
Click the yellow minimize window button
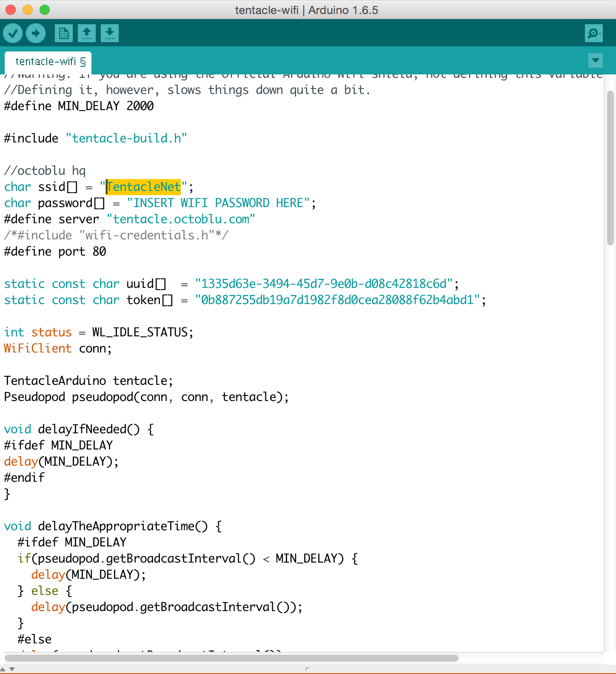[28, 10]
